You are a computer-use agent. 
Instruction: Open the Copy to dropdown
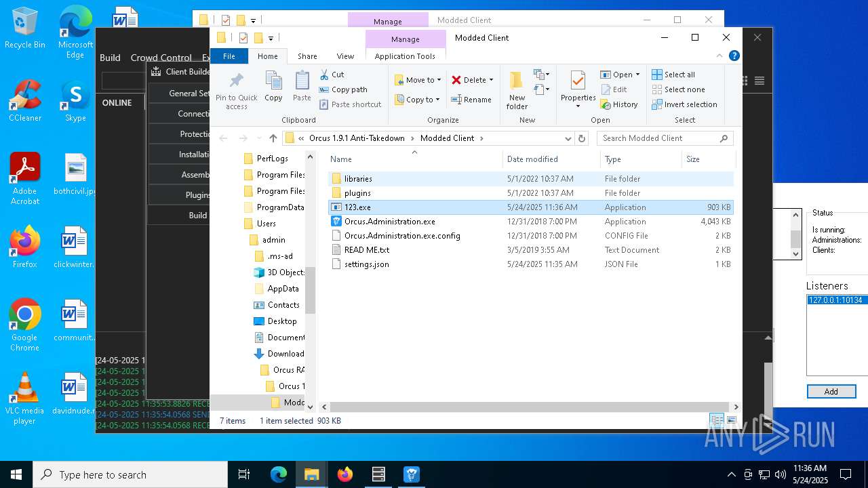pos(418,100)
